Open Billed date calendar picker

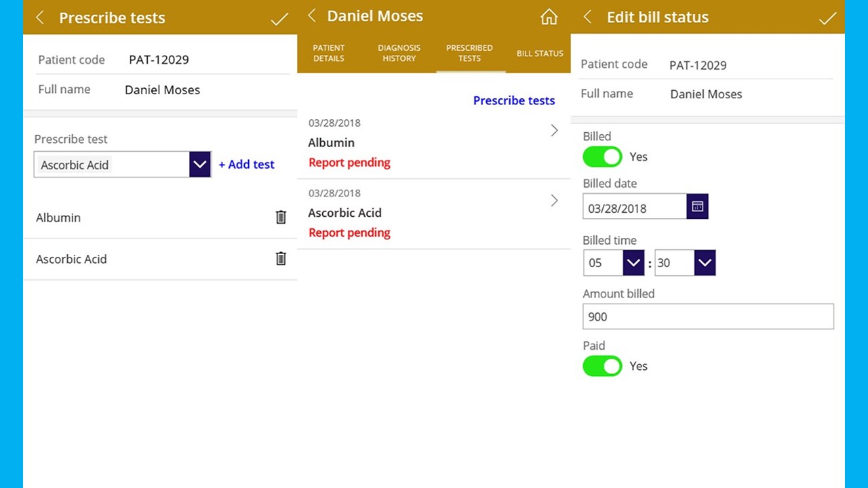[x=698, y=206]
